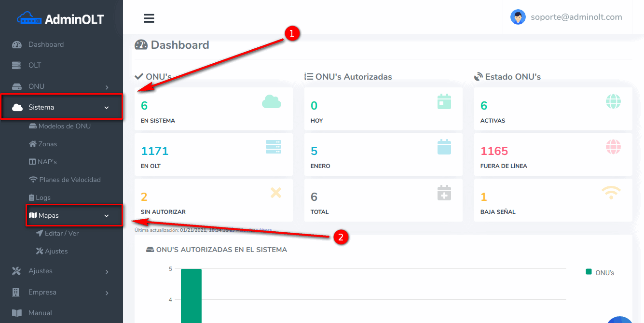The width and height of the screenshot is (644, 323).
Task: Click the calendar icon in HOY card
Action: tap(444, 101)
